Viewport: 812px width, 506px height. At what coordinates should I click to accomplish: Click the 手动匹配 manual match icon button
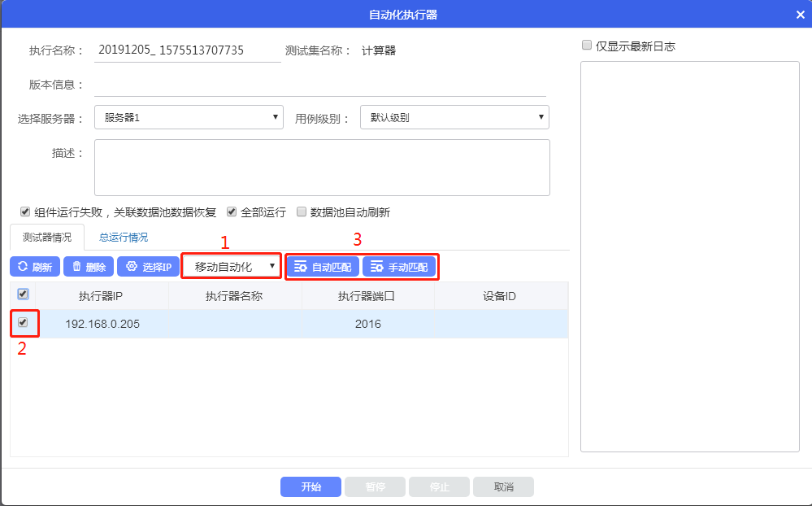tap(398, 267)
